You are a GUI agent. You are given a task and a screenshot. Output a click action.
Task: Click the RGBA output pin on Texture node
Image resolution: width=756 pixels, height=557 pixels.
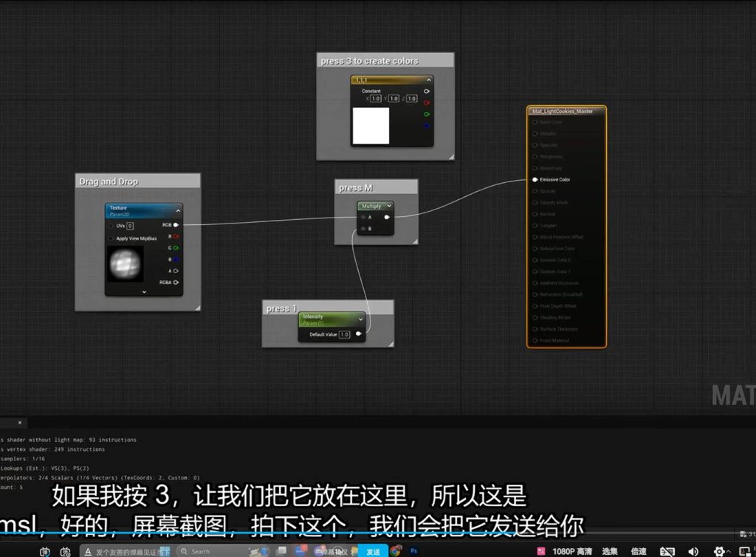pyautogui.click(x=176, y=283)
